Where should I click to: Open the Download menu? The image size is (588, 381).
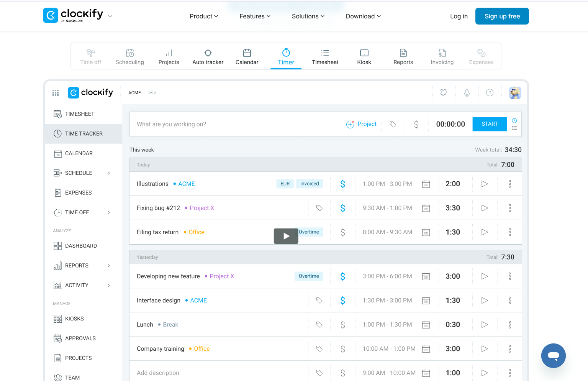[x=362, y=16]
